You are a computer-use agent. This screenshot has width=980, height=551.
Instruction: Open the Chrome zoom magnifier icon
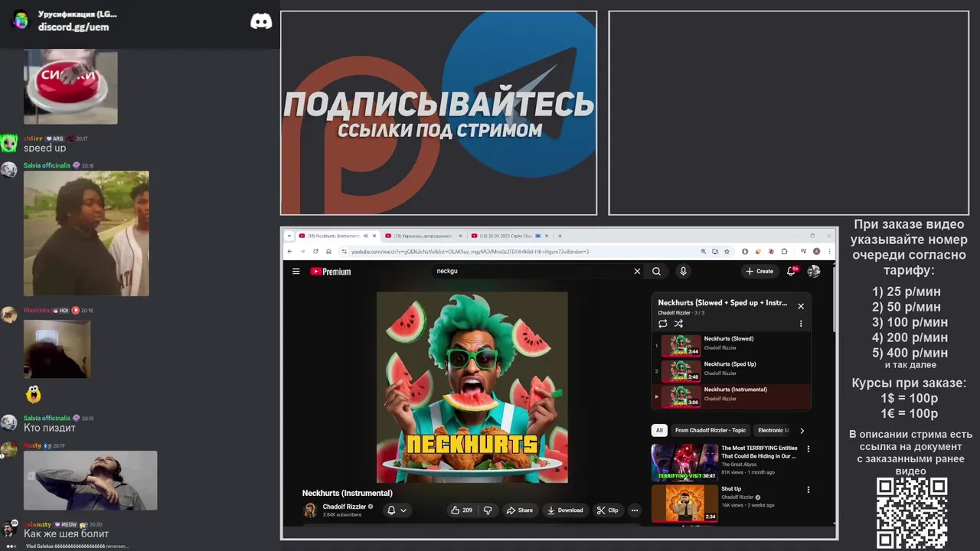pos(704,251)
